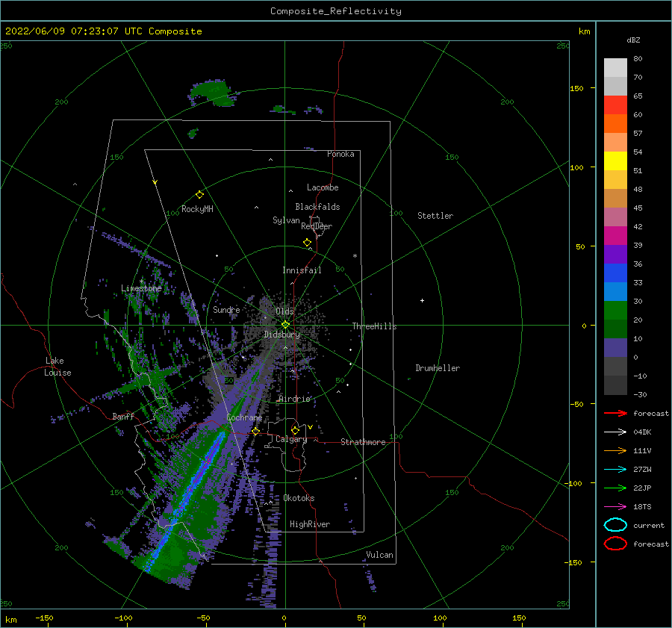The width and height of the screenshot is (672, 628).
Task: Click the Sylvan label
Action: click(286, 220)
